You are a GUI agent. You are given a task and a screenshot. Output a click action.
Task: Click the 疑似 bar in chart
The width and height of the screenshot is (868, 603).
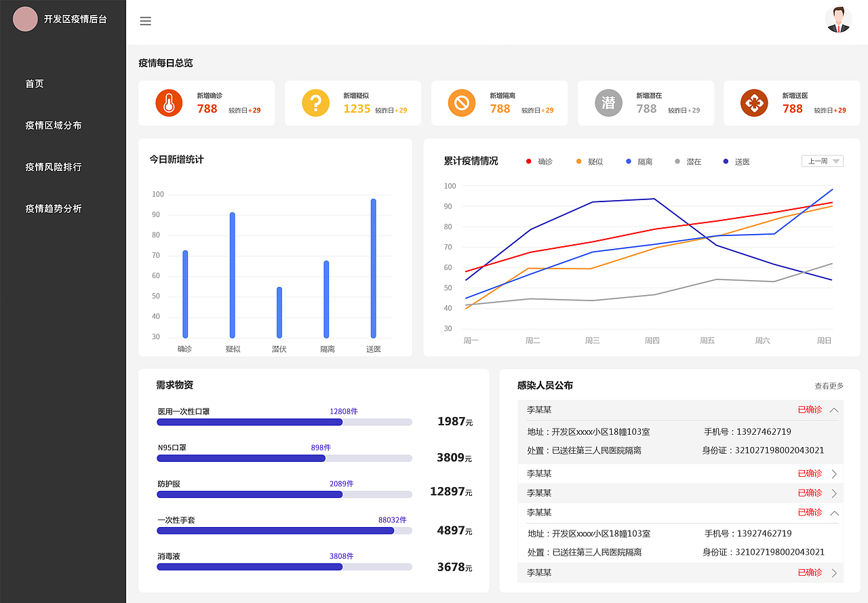coord(232,275)
